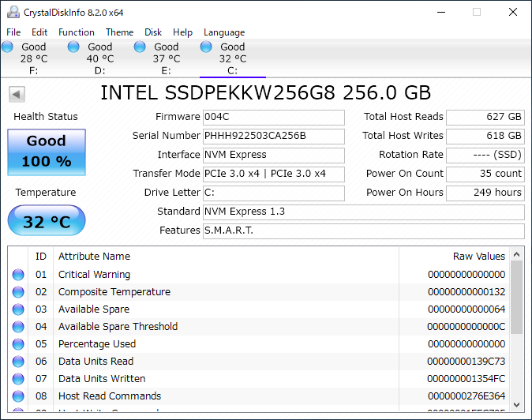Image resolution: width=532 pixels, height=420 pixels.
Task: Click the Temperature label
Action: [46, 193]
